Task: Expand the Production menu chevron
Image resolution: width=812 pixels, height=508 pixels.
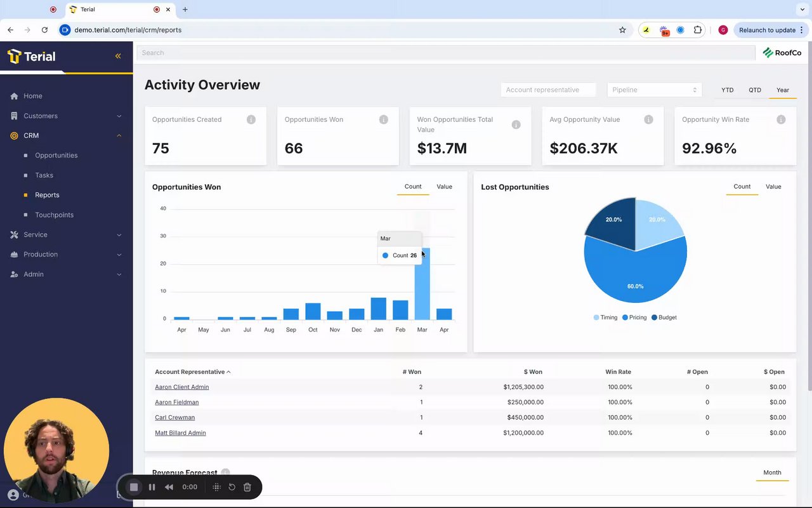Action: tap(119, 255)
